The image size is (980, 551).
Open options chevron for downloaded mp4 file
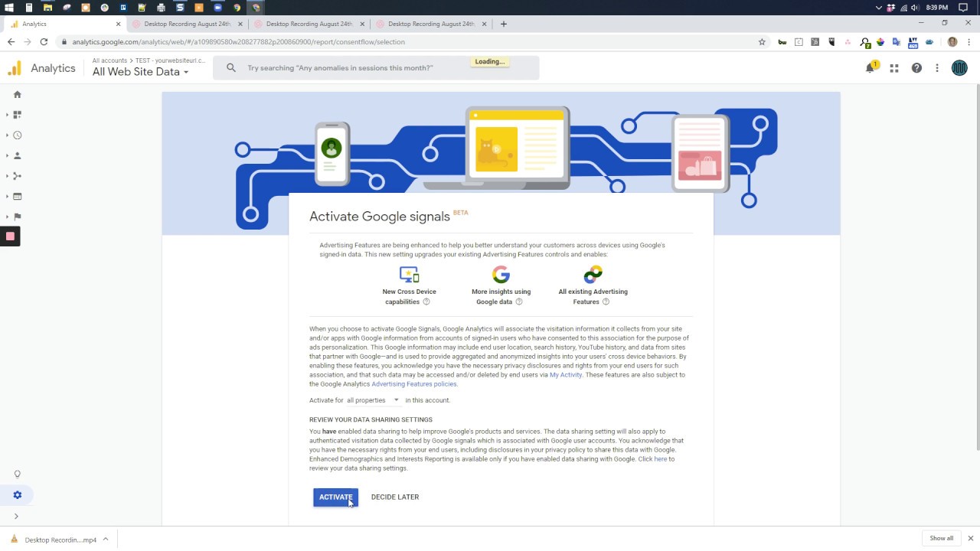click(106, 539)
